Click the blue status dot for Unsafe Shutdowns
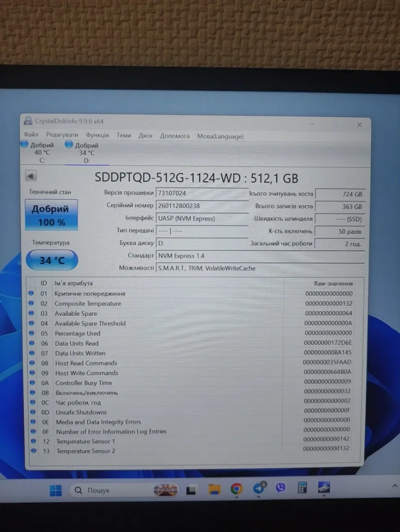Image resolution: width=400 pixels, height=532 pixels. click(33, 412)
